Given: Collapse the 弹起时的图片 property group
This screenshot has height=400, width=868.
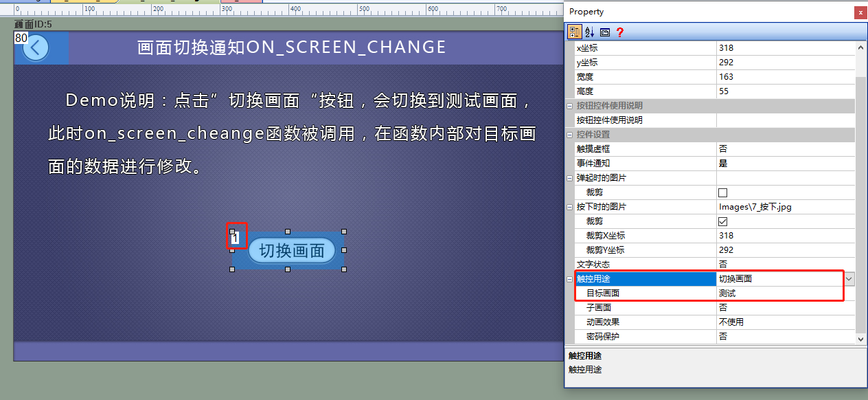Looking at the screenshot, I should coord(569,178).
